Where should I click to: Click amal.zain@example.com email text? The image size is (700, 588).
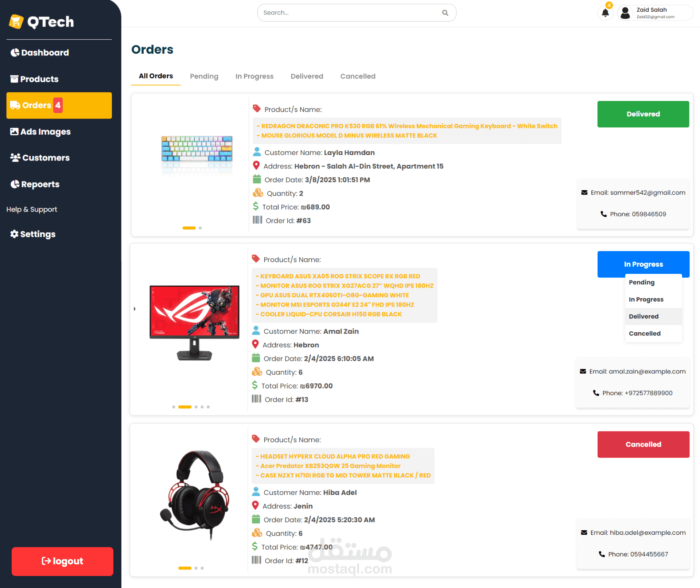(x=647, y=371)
